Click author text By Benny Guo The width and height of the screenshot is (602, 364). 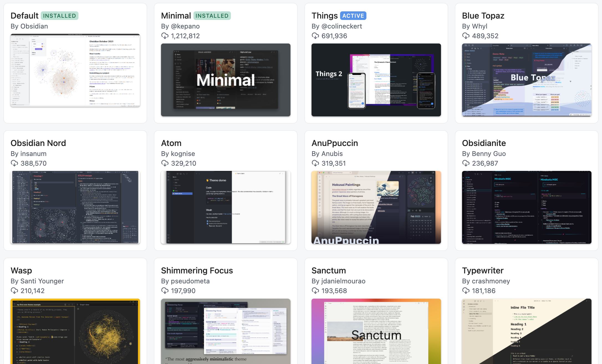484,154
